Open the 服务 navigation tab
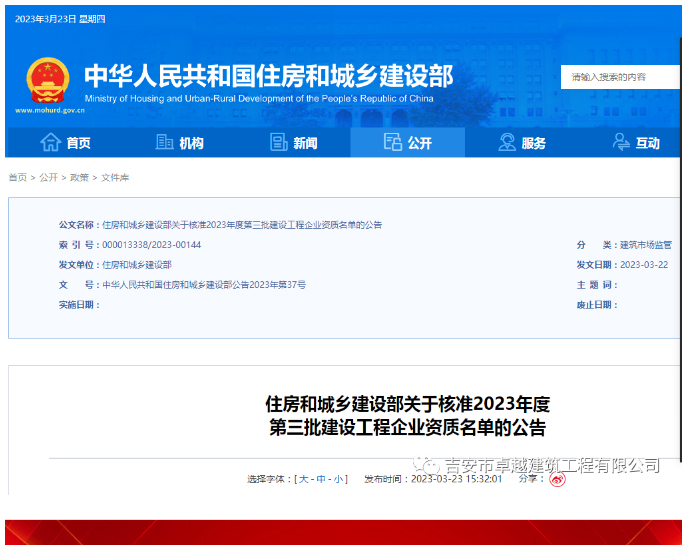 (522, 143)
